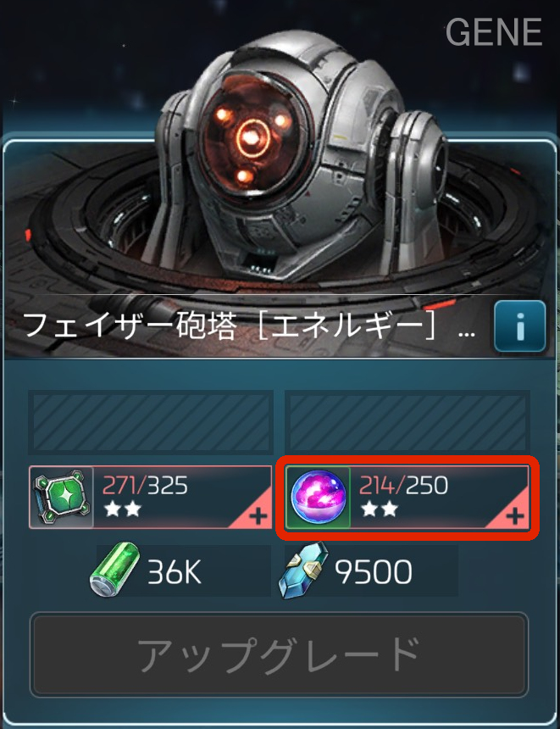The width and height of the screenshot is (560, 729).
Task: Click the アップグレード button
Action: click(x=280, y=654)
